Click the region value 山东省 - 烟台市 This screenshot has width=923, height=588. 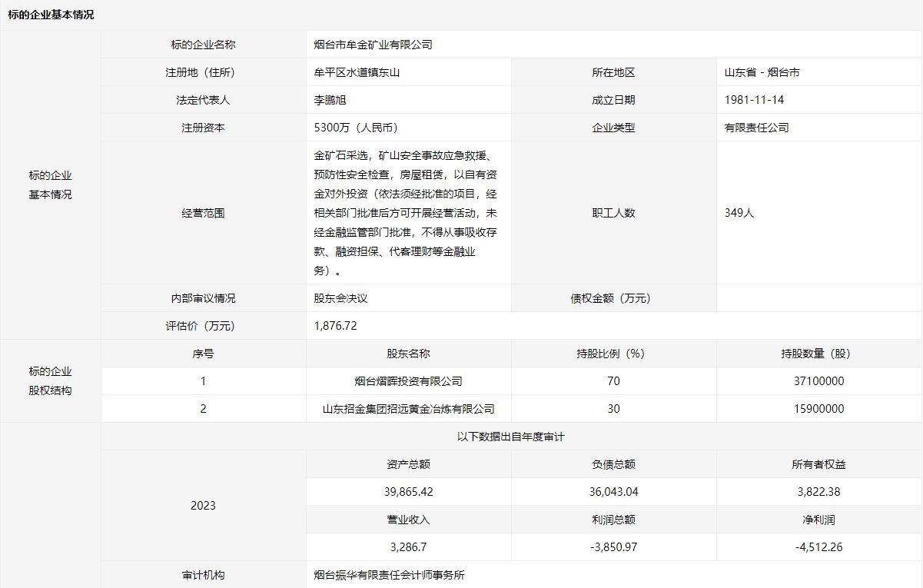point(762,72)
